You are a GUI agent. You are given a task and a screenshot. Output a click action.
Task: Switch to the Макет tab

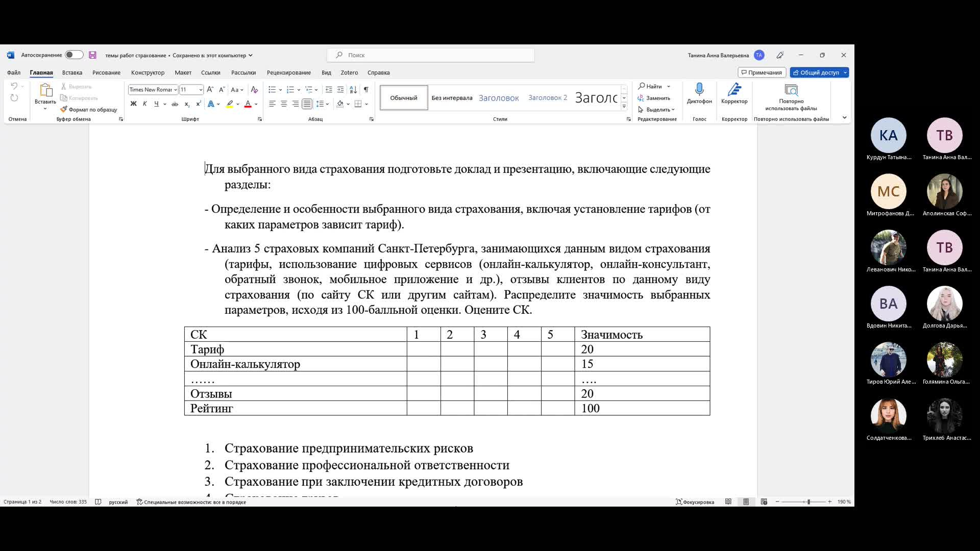tap(183, 72)
